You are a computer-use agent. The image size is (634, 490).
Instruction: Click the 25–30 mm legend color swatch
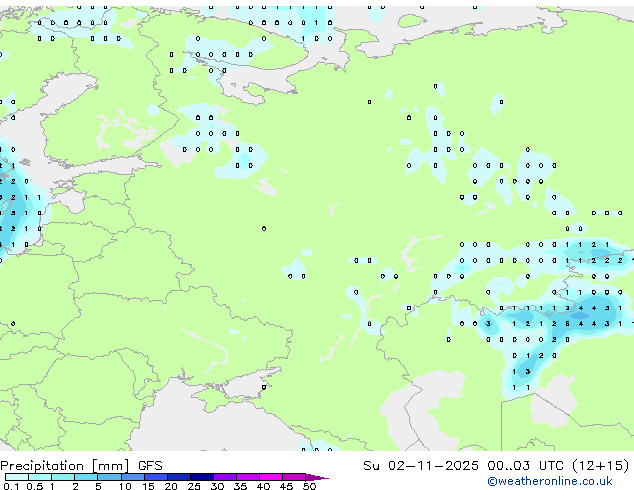201,477
